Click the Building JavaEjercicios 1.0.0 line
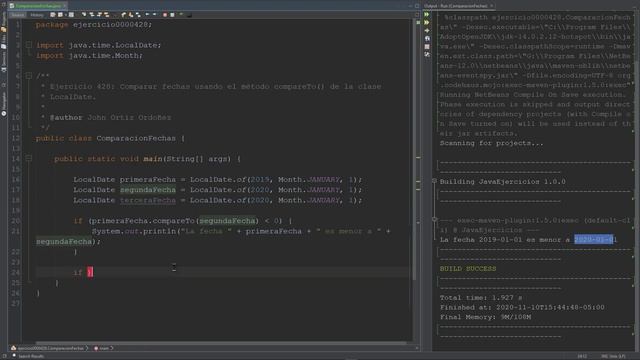The height and width of the screenshot is (360, 640). (x=502, y=182)
